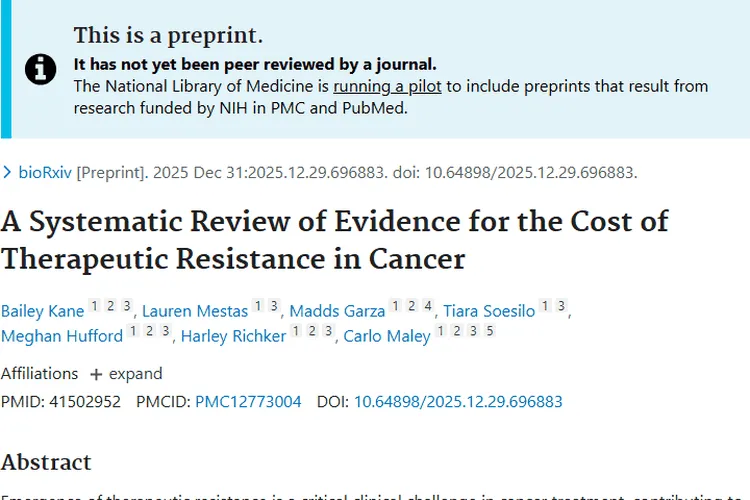
Task: Open author Carlo Maley link
Action: click(387, 336)
